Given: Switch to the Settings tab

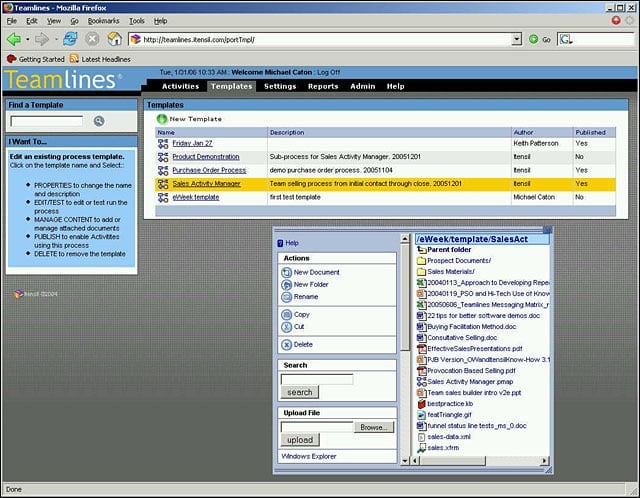Looking at the screenshot, I should tap(280, 86).
